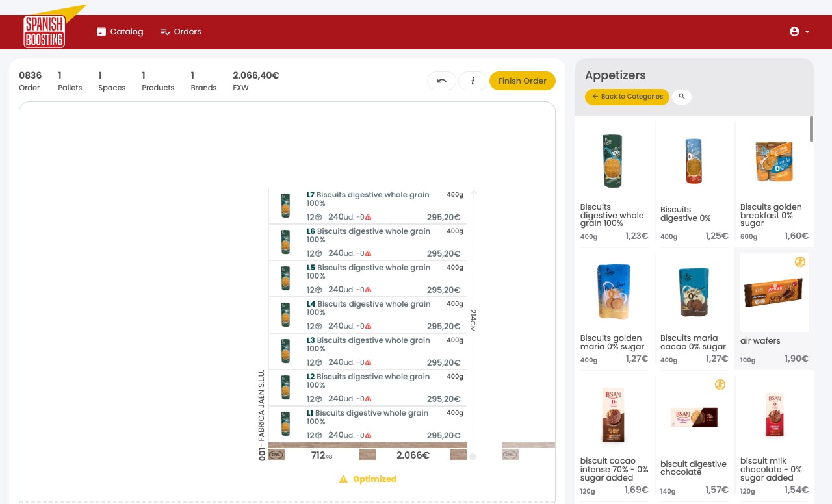This screenshot has width=832, height=504.
Task: Select Biscuits digestive 0% product
Action: pos(694,182)
